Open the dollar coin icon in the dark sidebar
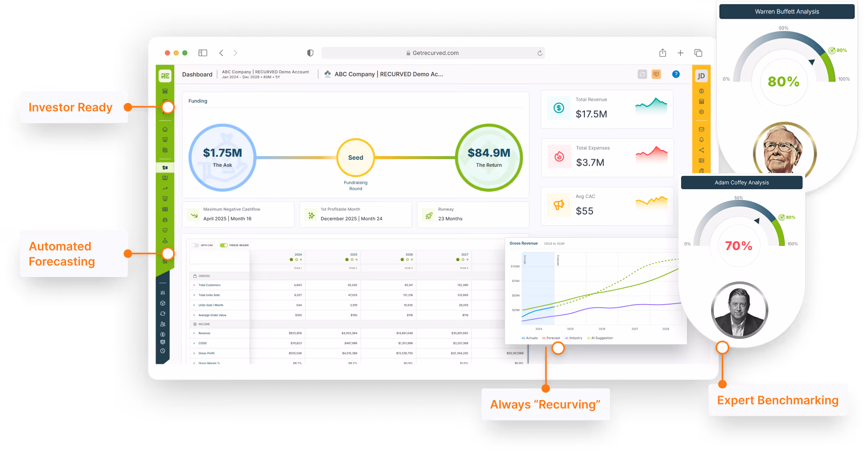Screen dimensions: 868x454 (163, 334)
